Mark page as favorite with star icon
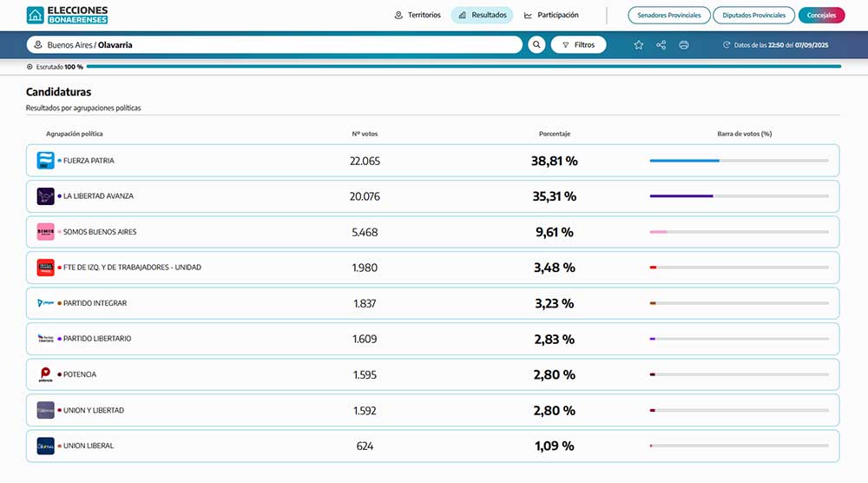This screenshot has width=868, height=483. [x=639, y=44]
